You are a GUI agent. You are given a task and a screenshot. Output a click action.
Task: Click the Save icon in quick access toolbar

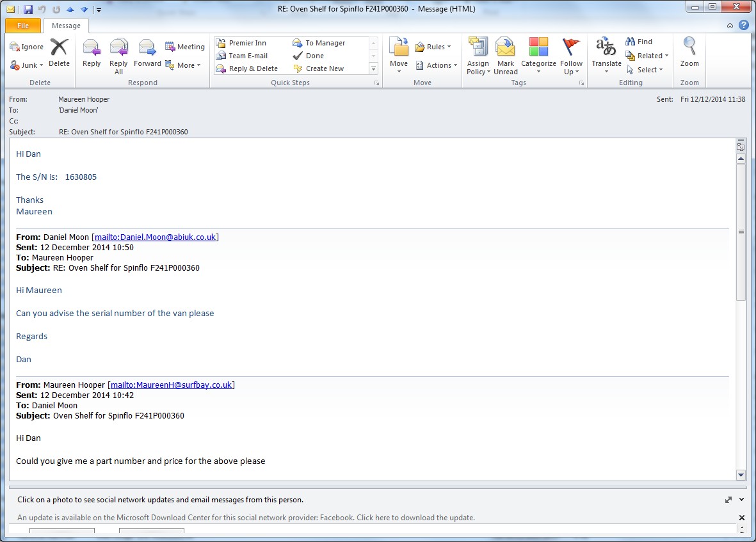[28, 10]
